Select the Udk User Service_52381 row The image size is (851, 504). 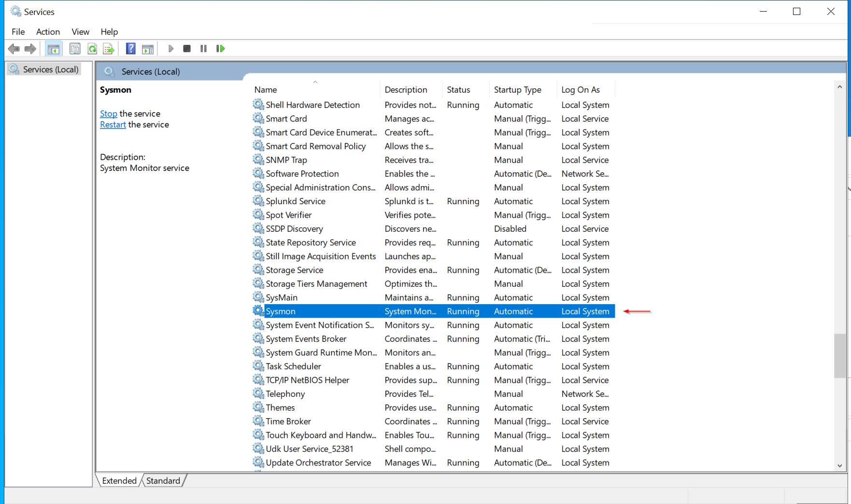pyautogui.click(x=433, y=448)
